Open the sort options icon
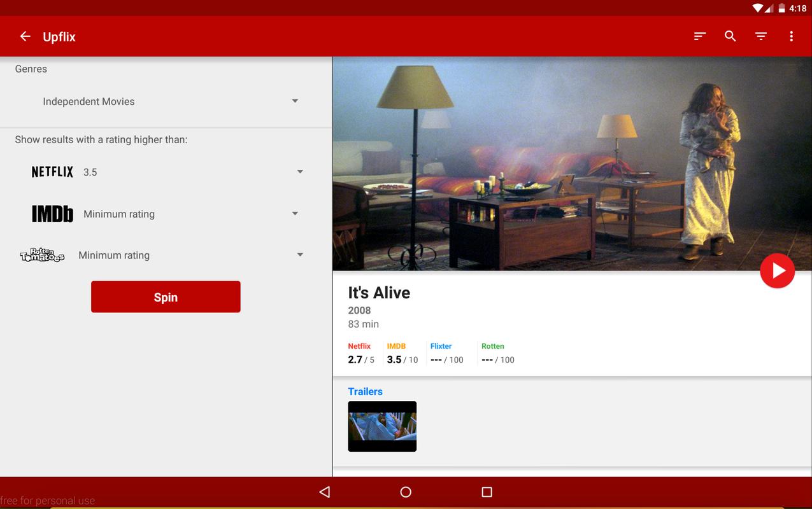Screen dimensions: 812x509 [700, 36]
